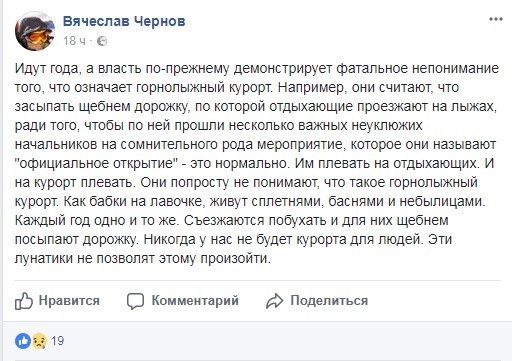Open the author name link Вячеслав Чернов
Image resolution: width=512 pixels, height=361 pixels.
[124, 21]
